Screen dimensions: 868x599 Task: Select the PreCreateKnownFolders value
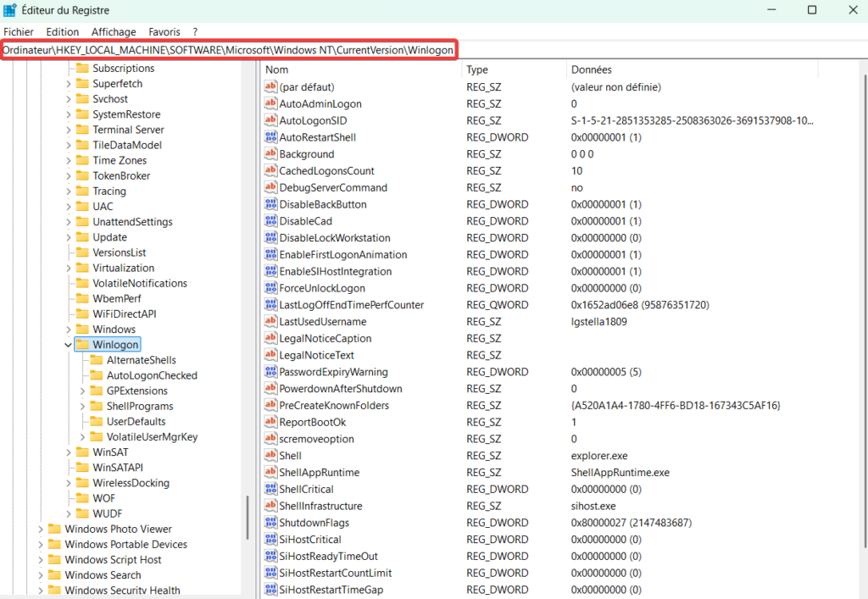(x=334, y=406)
